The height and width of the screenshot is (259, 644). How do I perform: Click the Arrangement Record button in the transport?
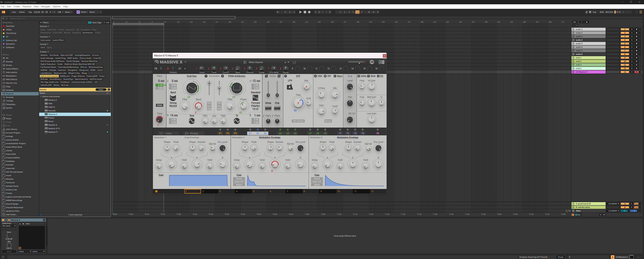pos(309,12)
